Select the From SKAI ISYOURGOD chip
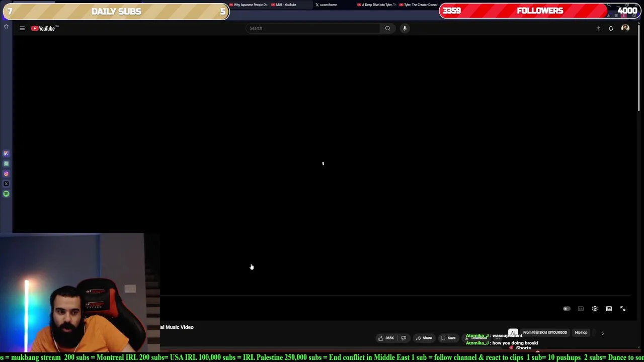The image size is (644, 362). click(545, 332)
